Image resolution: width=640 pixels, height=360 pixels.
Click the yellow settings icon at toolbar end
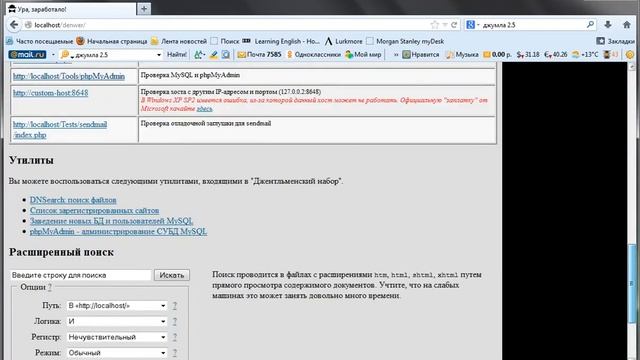coord(629,54)
